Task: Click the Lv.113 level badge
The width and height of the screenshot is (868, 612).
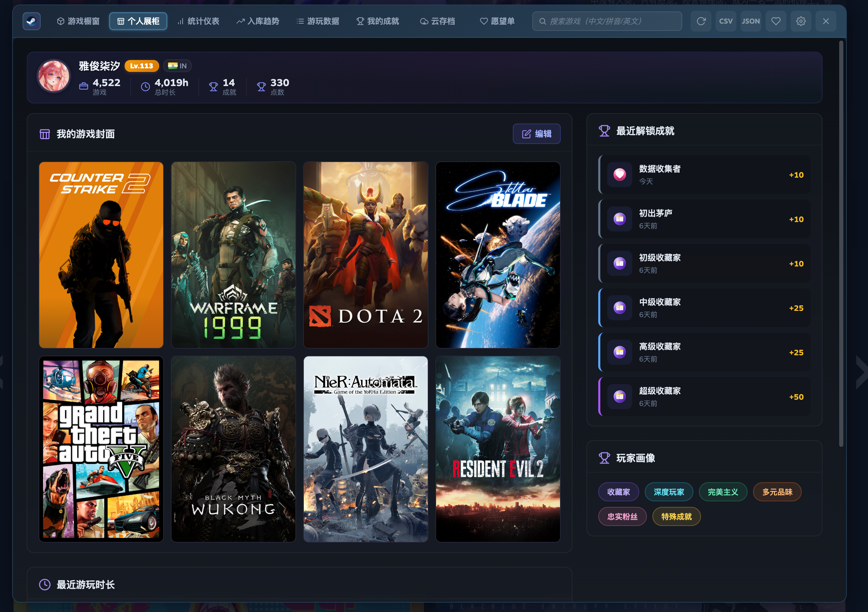Action: pos(141,66)
